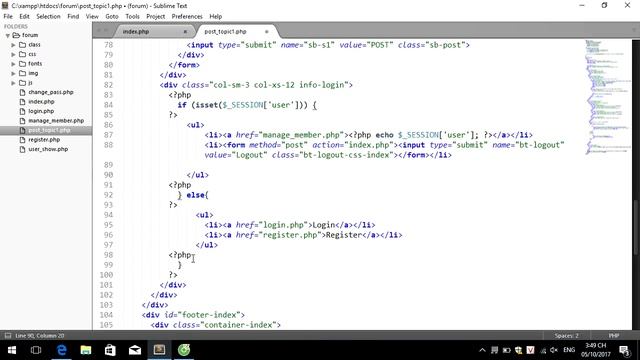Open the Find menu
The height and width of the screenshot is (360, 640).
tap(73, 16)
